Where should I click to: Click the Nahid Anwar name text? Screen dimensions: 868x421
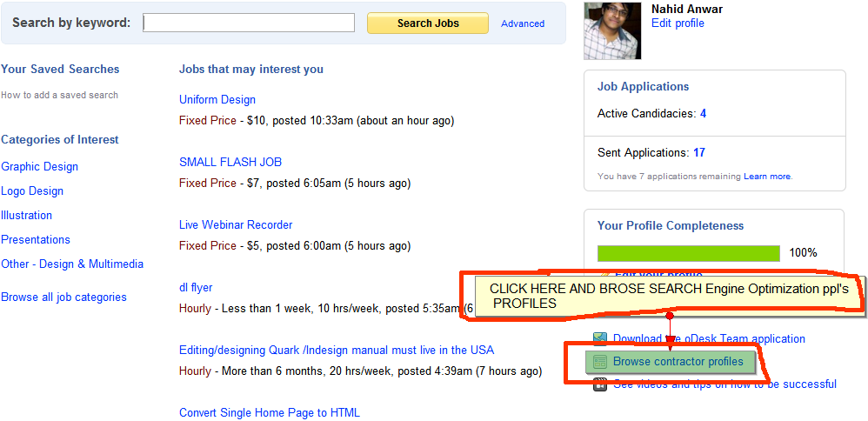click(x=687, y=9)
